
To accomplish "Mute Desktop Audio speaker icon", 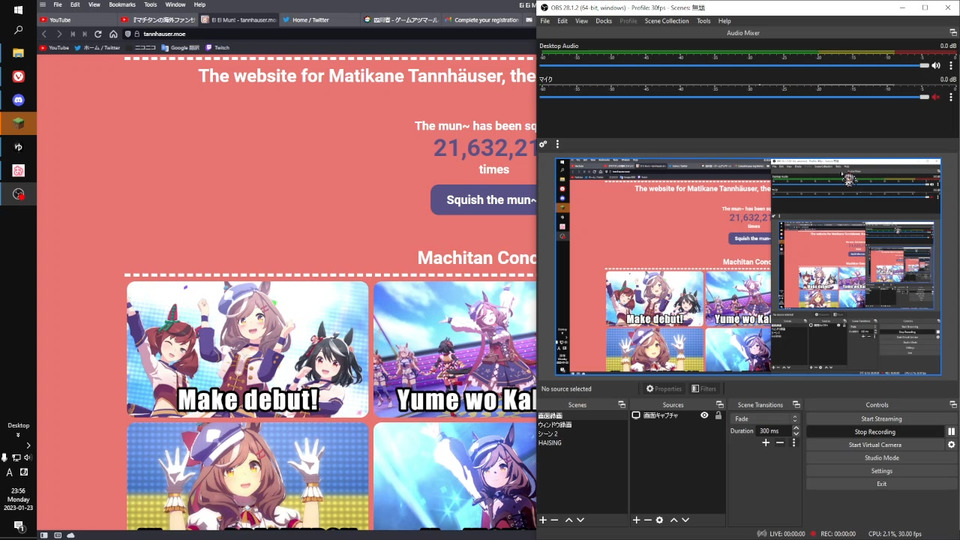I will click(x=936, y=66).
